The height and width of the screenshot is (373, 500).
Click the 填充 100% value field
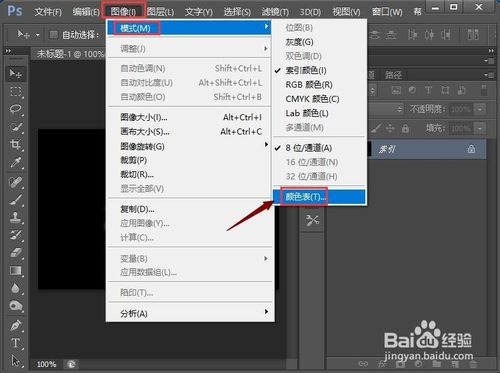pos(462,128)
